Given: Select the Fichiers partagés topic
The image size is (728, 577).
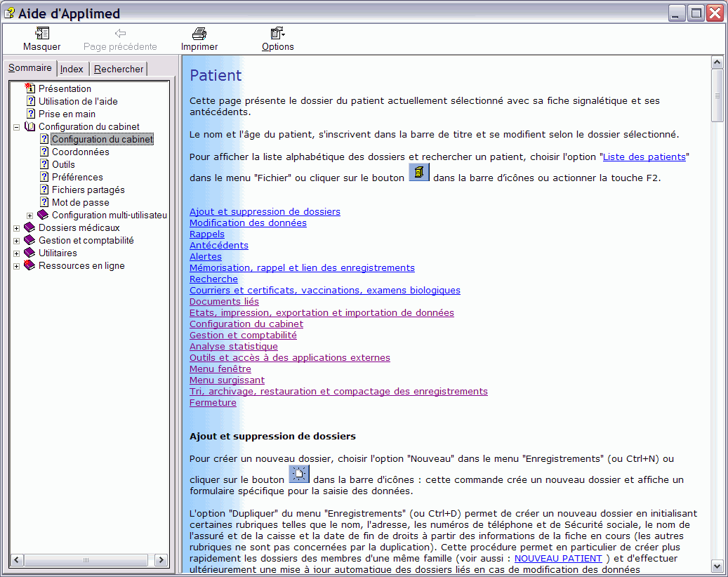Looking at the screenshot, I should [88, 190].
